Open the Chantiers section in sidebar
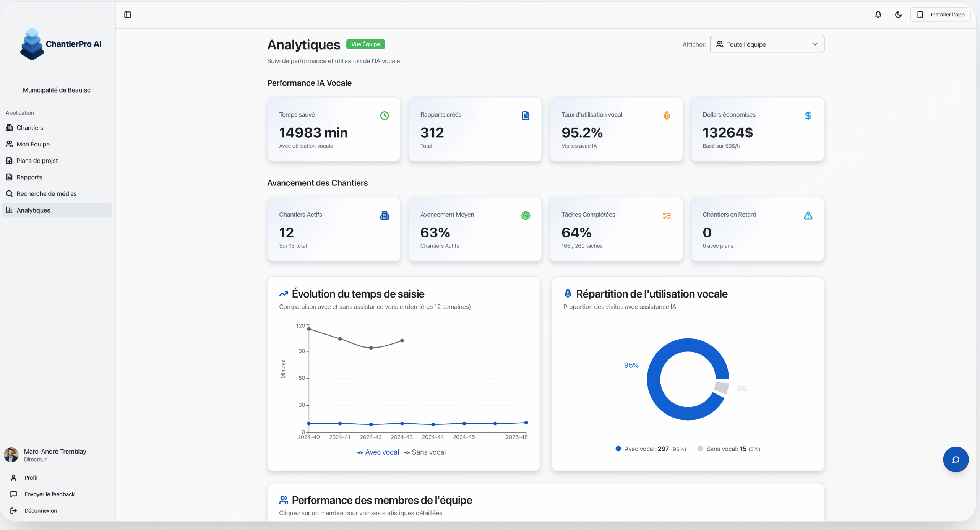 29,127
